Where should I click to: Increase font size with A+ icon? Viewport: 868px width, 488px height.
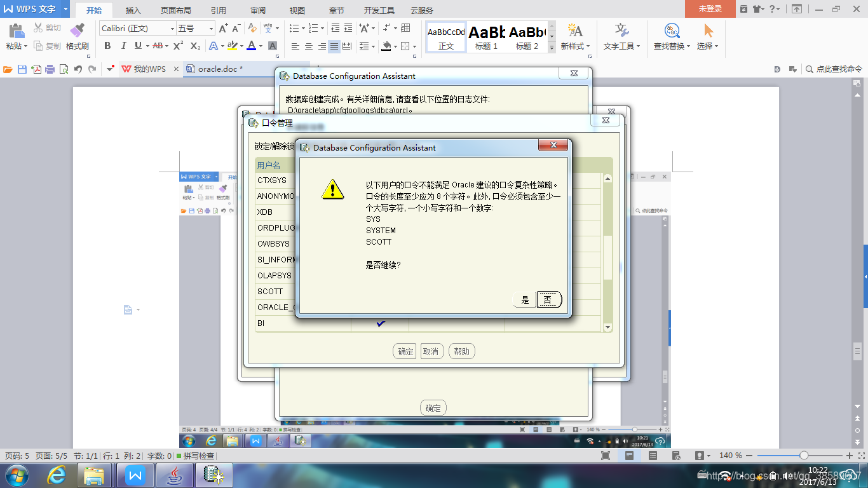pos(223,28)
